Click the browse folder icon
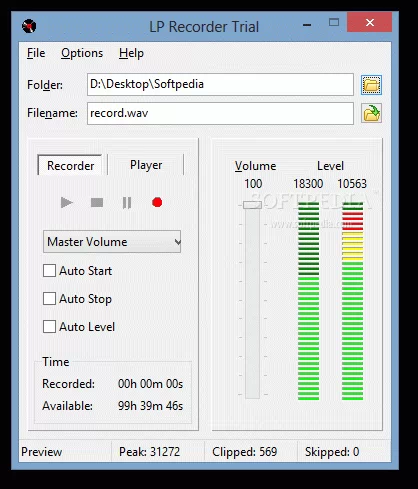The width and height of the screenshot is (418, 489). [371, 85]
